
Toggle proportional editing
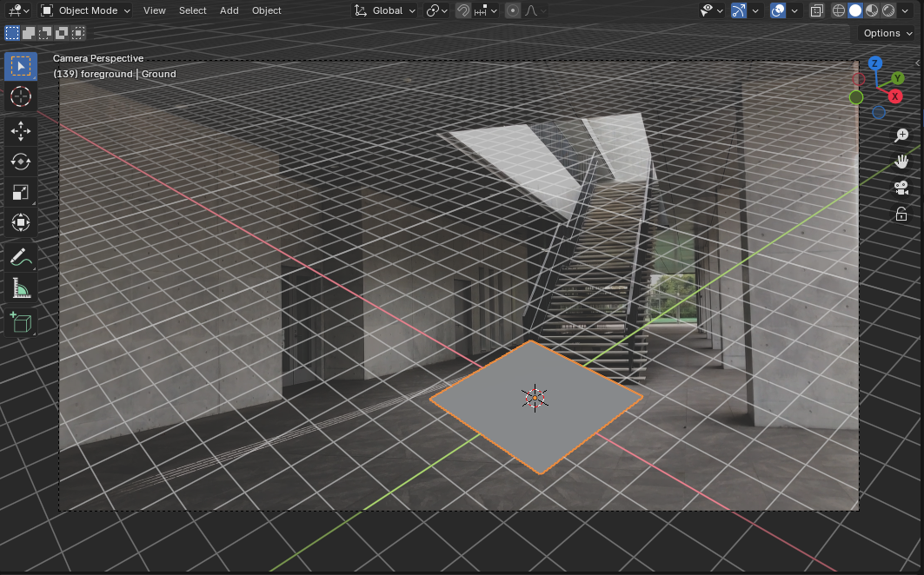tap(513, 10)
